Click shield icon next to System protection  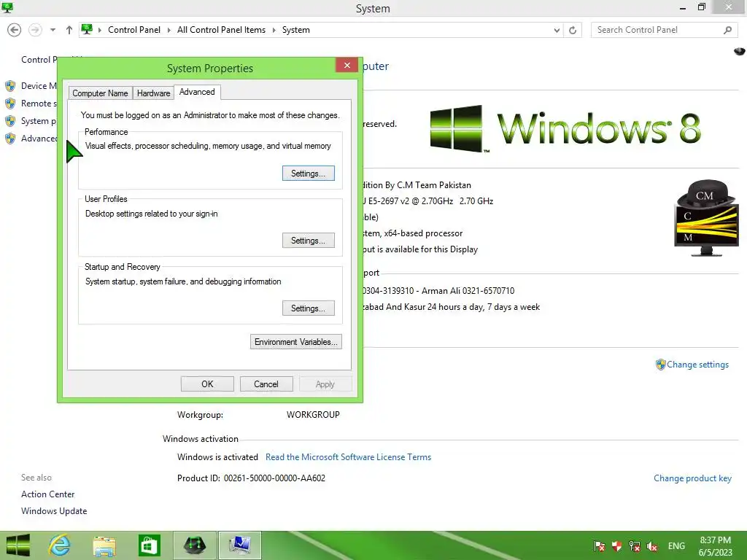coord(10,121)
